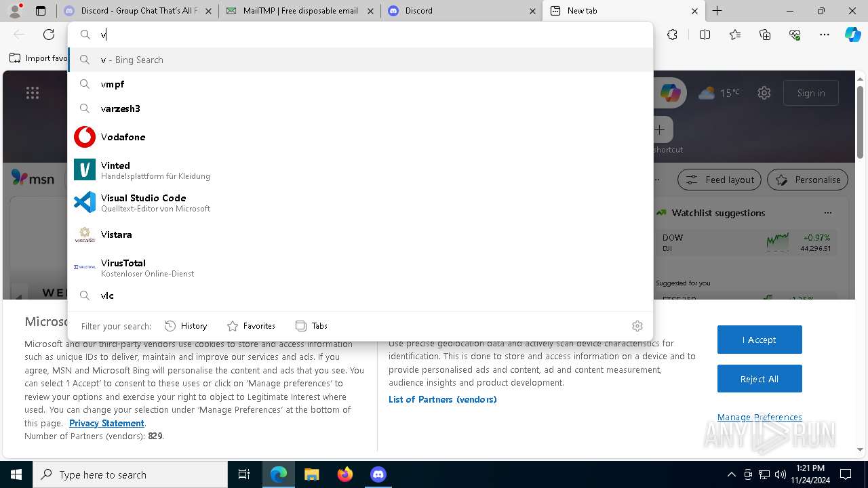Click the MSN logo
868x488 pixels.
(33, 178)
